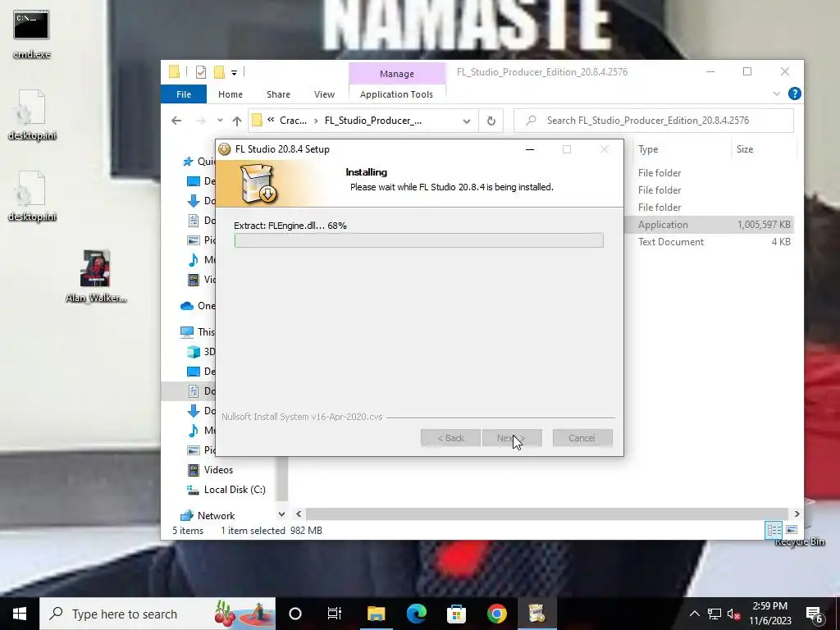Open OneDrive in navigation pane
Viewport: 840px width, 630px height.
pos(199,306)
